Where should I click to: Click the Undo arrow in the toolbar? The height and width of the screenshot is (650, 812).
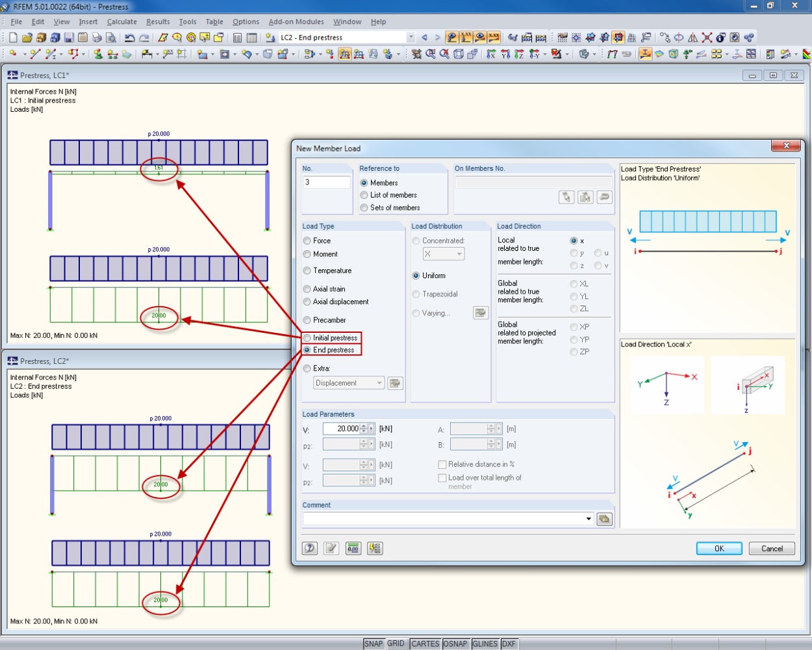(x=129, y=38)
